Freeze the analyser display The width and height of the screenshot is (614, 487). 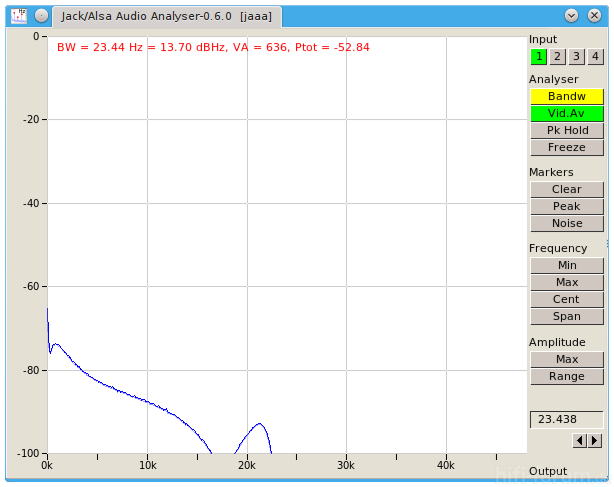pyautogui.click(x=567, y=148)
